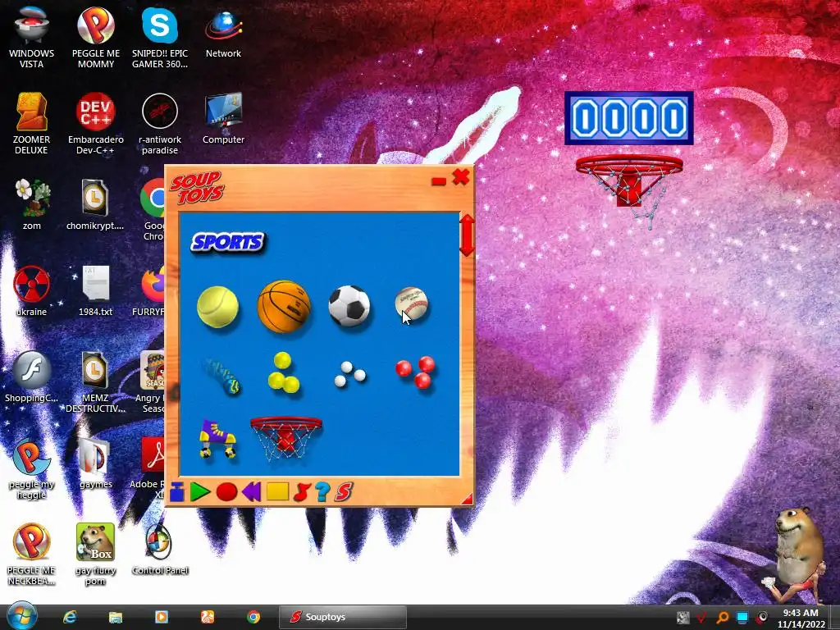Click the purple rewind arrows
The height and width of the screenshot is (630, 840).
point(251,491)
